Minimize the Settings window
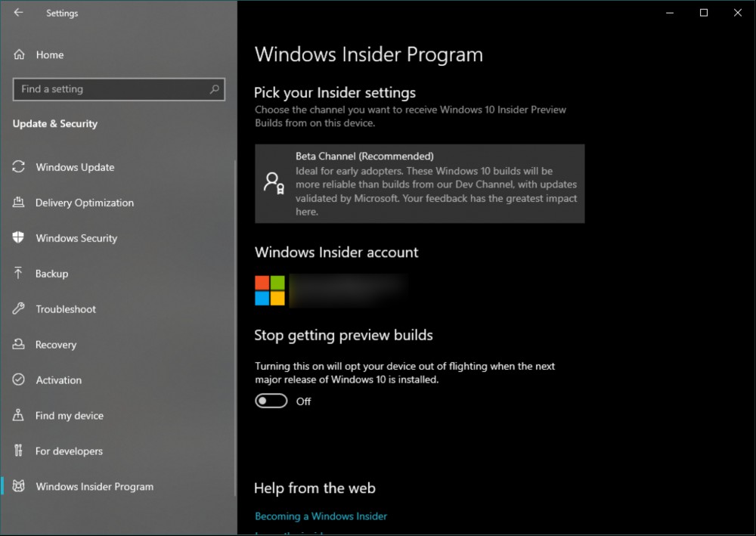The image size is (756, 536). tap(670, 13)
